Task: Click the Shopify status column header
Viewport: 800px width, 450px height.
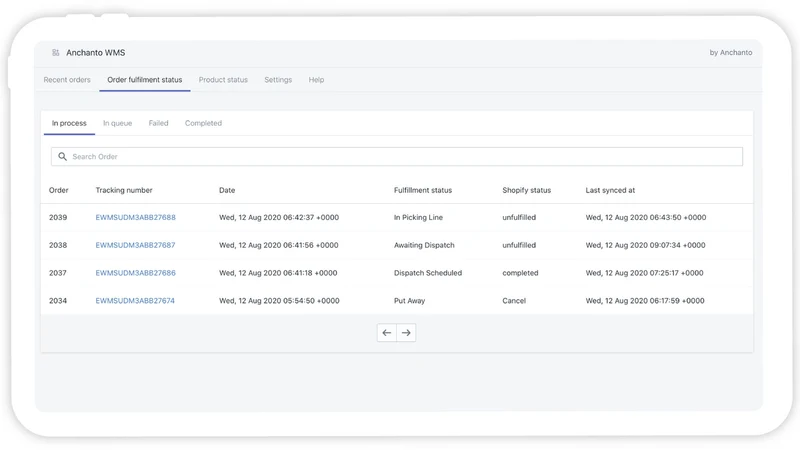Action: 527,190
